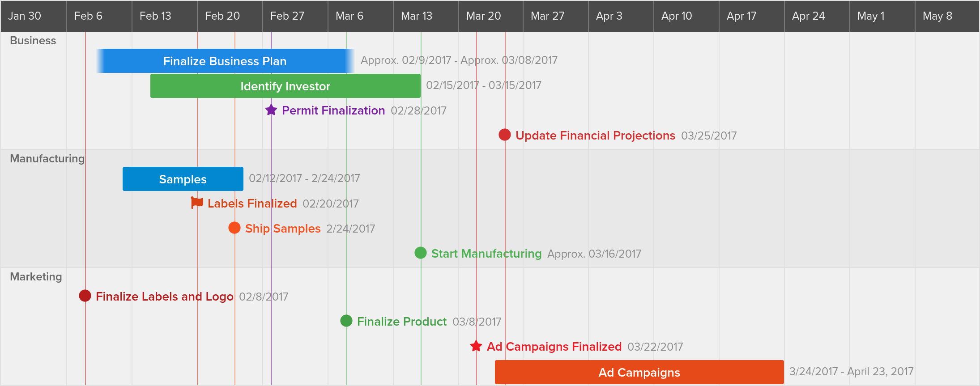Click the green Start Manufacturing circle marker
Screen dimensions: 980x386
coord(421,253)
